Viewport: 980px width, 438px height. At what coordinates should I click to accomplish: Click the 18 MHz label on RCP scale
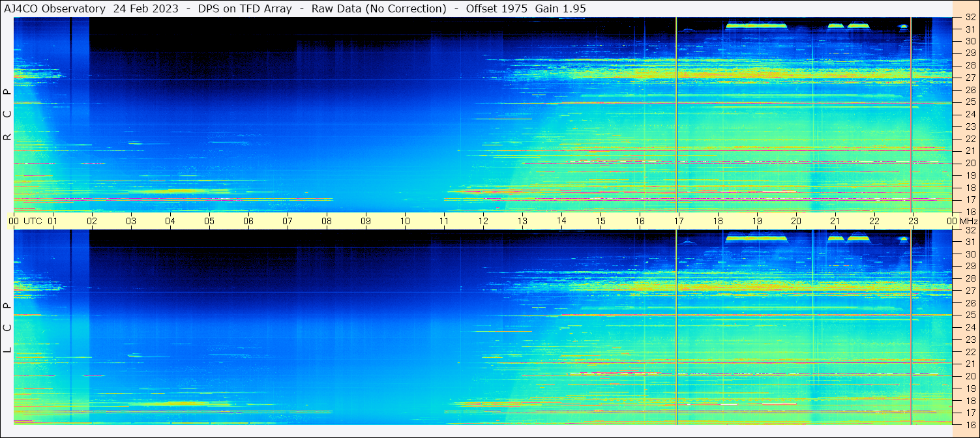[x=970, y=188]
